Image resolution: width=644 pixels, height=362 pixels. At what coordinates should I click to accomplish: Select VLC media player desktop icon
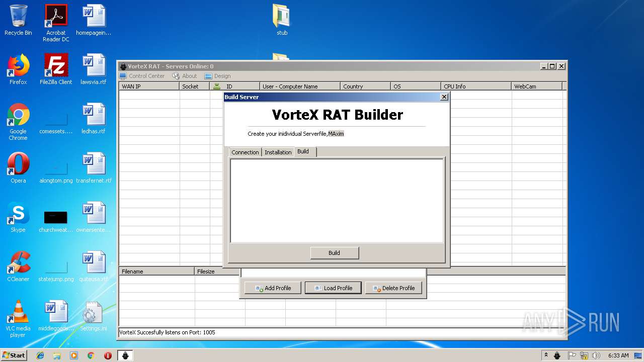click(18, 319)
